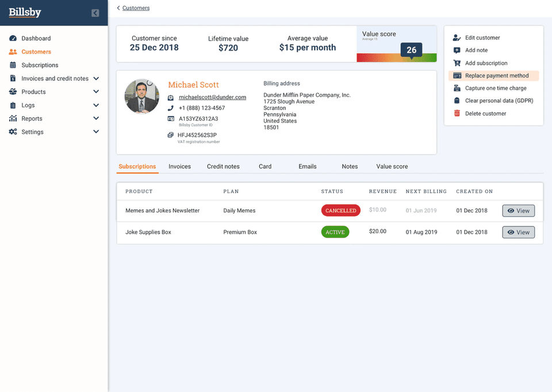Collapse the sidebar with the arrow icon
Viewport: 552px width, 392px height.
tap(95, 13)
